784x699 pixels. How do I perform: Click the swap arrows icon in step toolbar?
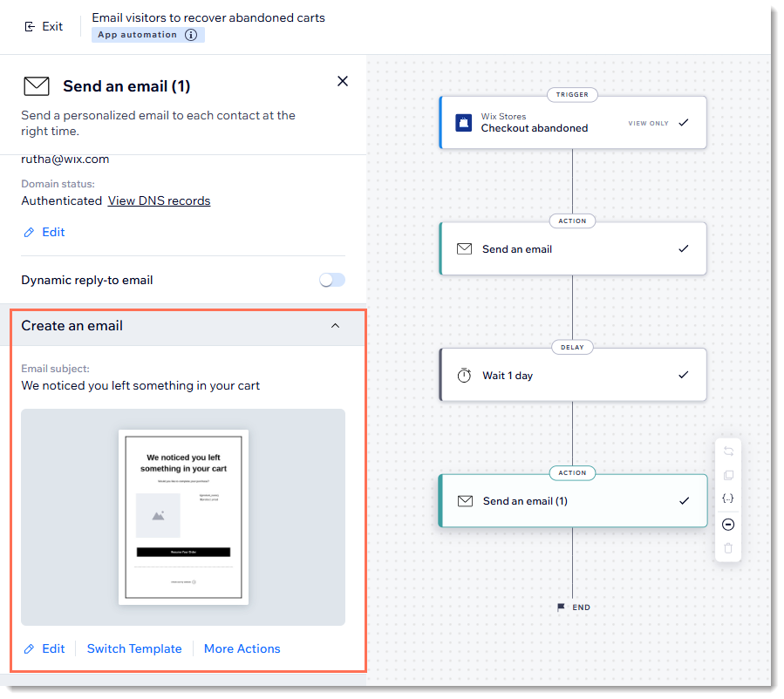click(728, 451)
